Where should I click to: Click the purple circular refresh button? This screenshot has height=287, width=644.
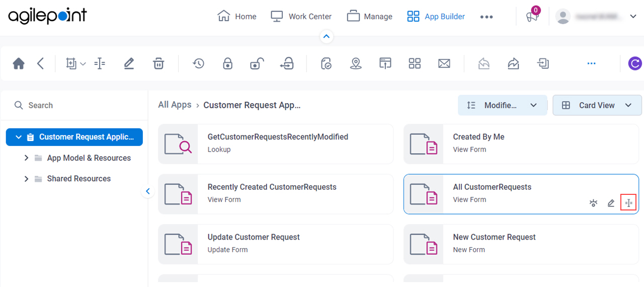click(x=635, y=63)
